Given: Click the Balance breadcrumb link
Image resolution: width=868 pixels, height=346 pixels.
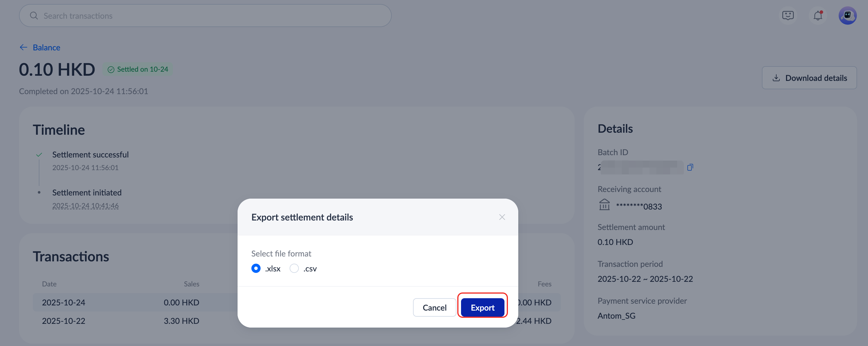Looking at the screenshot, I should (47, 47).
